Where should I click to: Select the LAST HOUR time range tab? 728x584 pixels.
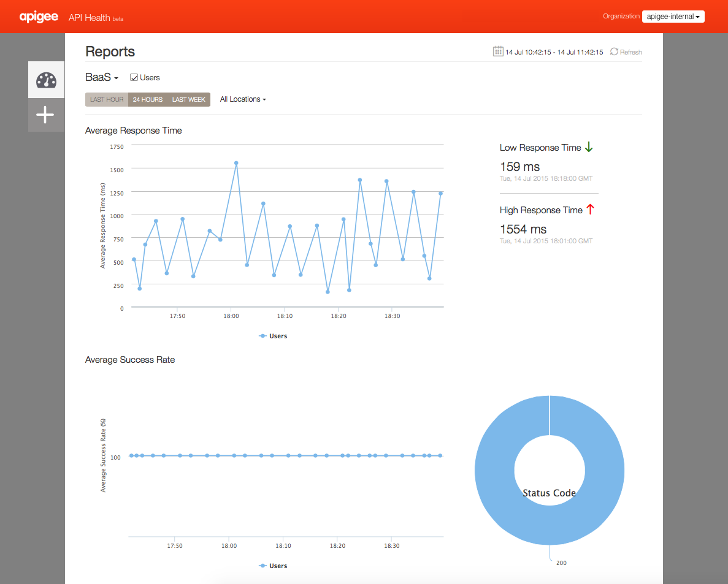tap(107, 99)
